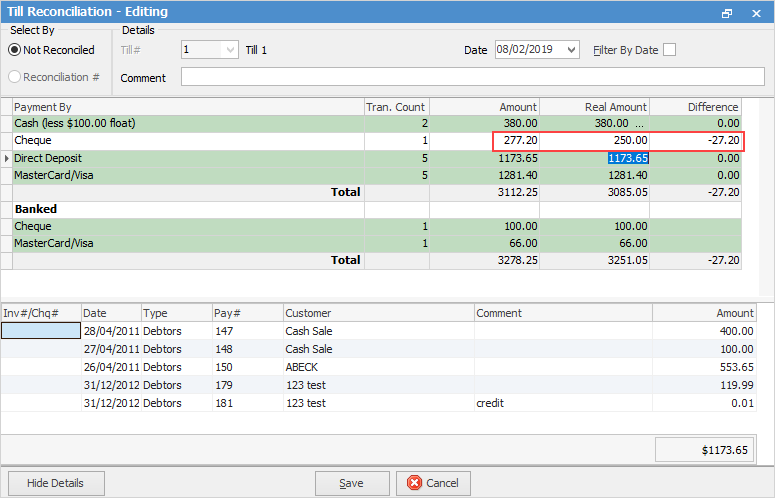Screen dimensions: 775x498
Task: Click the red X Cancel icon
Action: (x=415, y=483)
